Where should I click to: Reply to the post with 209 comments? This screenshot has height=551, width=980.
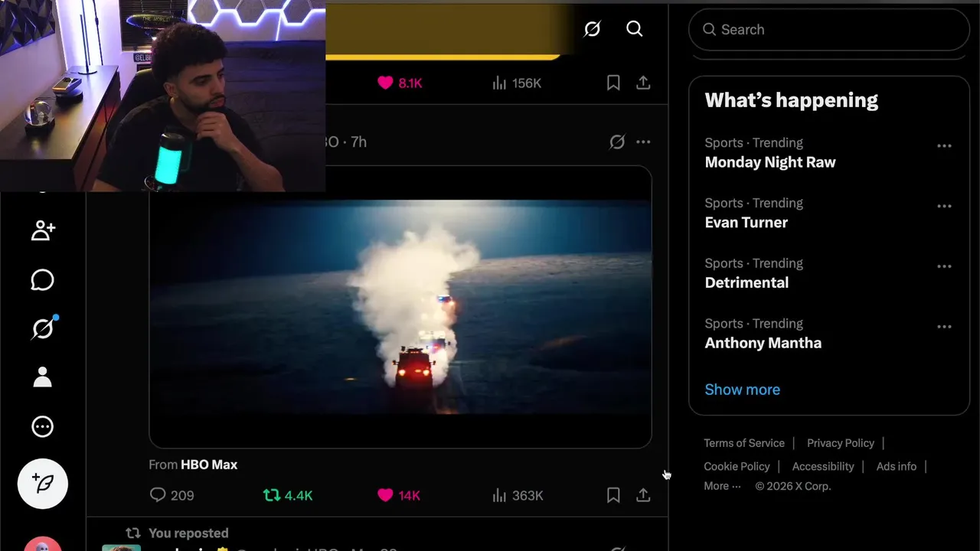[171, 495]
